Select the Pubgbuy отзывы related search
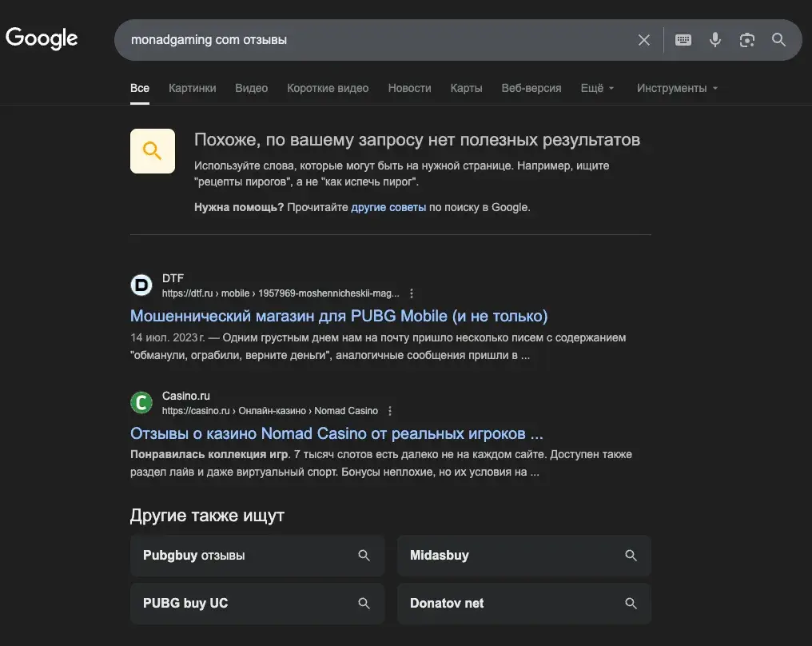Screen dimensions: 812x646 click(x=257, y=556)
